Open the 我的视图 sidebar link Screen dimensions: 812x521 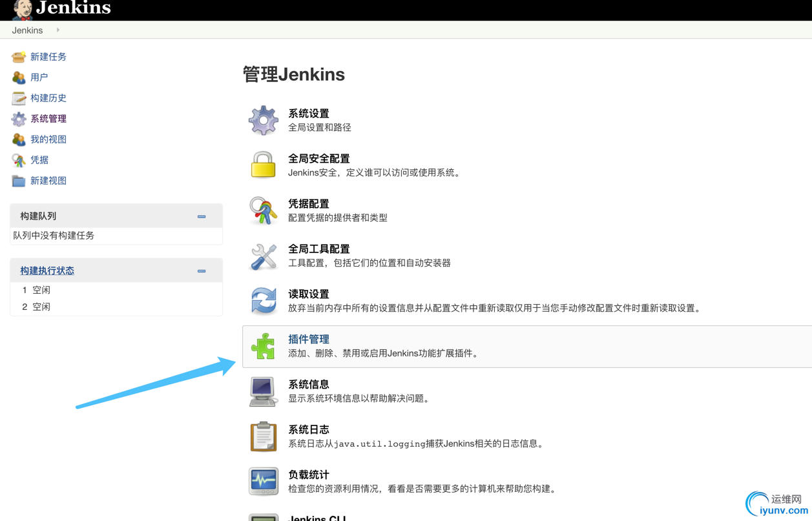[48, 139]
